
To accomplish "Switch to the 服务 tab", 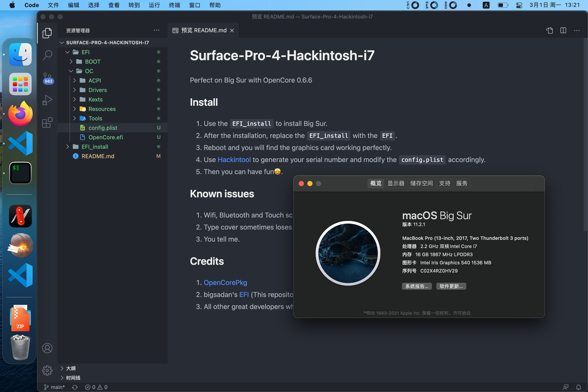I will tap(461, 183).
